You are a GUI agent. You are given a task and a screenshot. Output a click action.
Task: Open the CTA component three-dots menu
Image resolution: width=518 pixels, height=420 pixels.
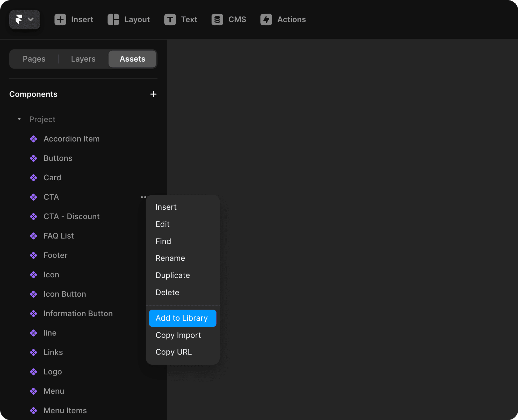pos(143,197)
